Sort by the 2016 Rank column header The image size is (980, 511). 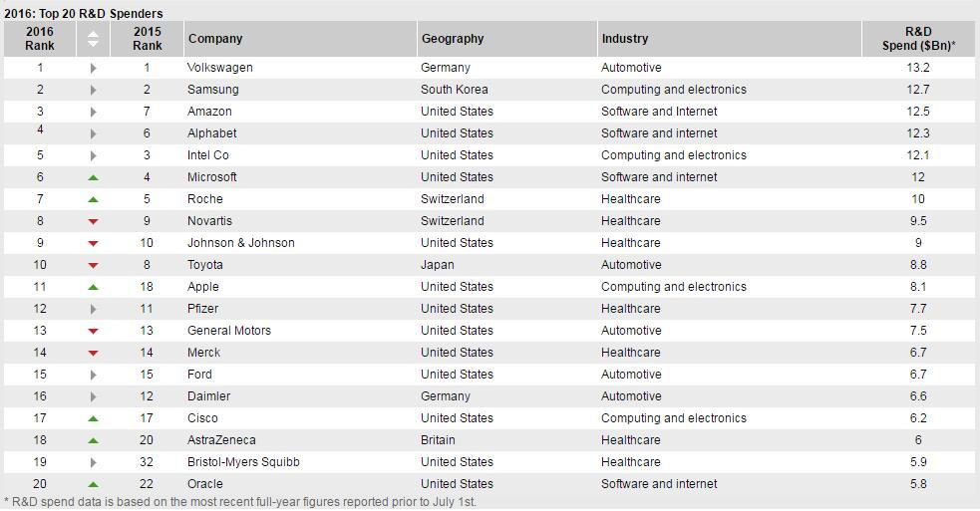[40, 39]
